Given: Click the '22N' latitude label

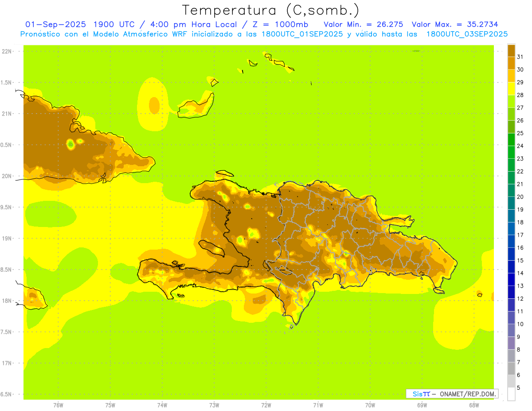Looking at the screenshot, I should [7, 51].
